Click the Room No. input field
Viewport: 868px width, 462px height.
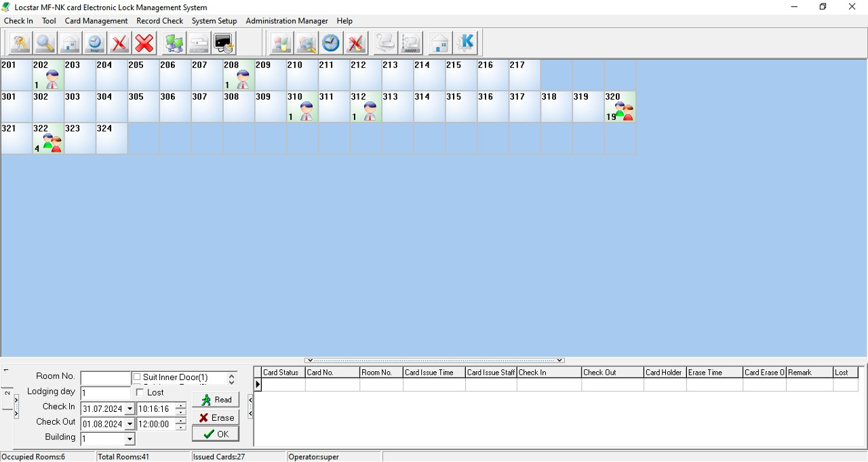point(106,378)
